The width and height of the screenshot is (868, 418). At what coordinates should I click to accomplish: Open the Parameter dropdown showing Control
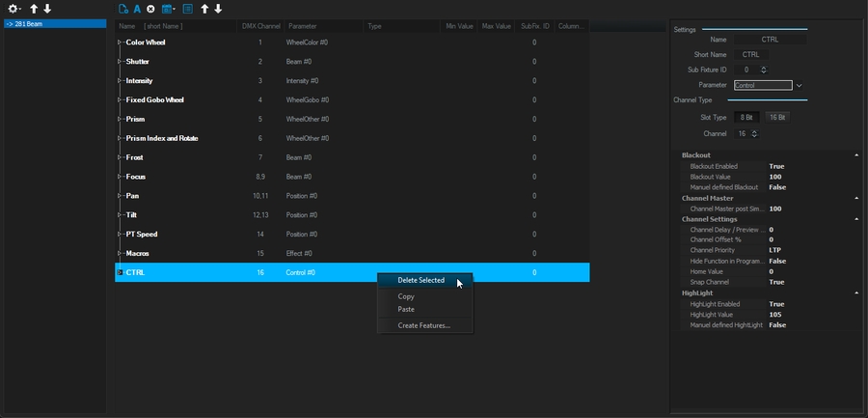[799, 85]
